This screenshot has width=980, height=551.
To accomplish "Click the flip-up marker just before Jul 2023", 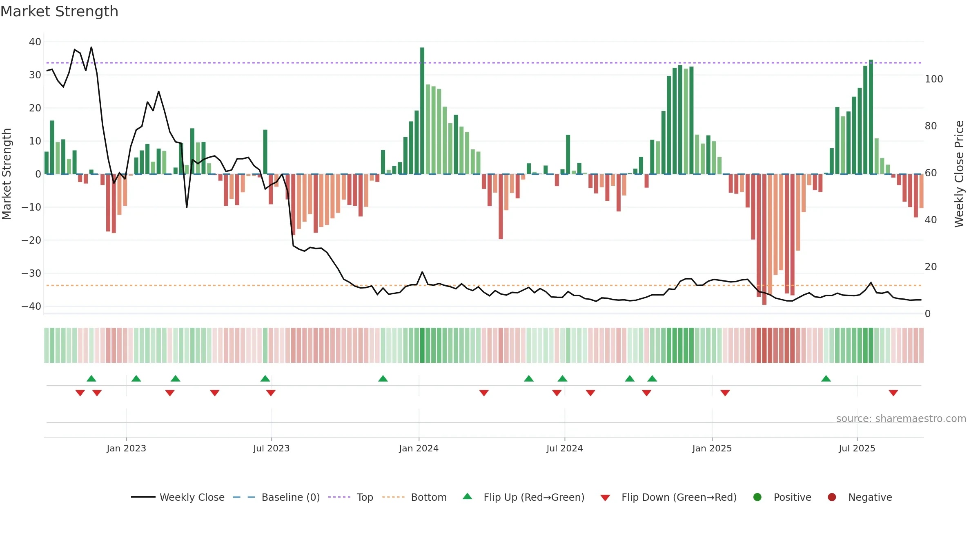I will (265, 378).
